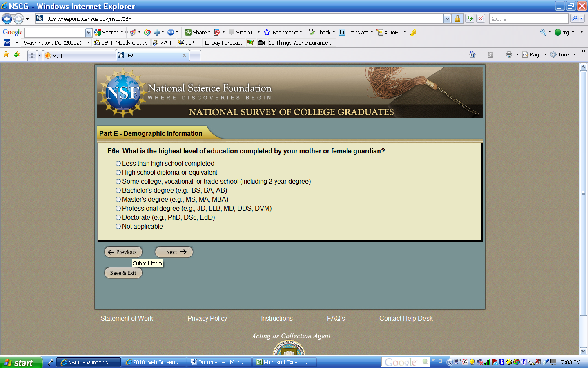
Task: Select Bachelor's degree radio button
Action: pyautogui.click(x=118, y=191)
